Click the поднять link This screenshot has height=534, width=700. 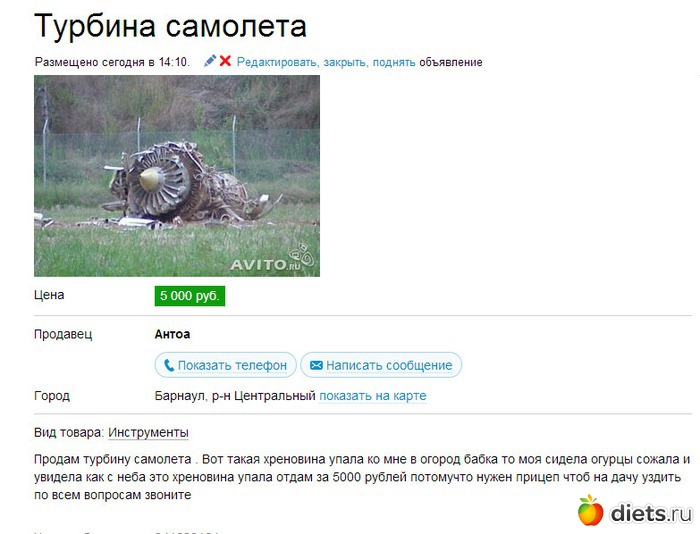(394, 62)
